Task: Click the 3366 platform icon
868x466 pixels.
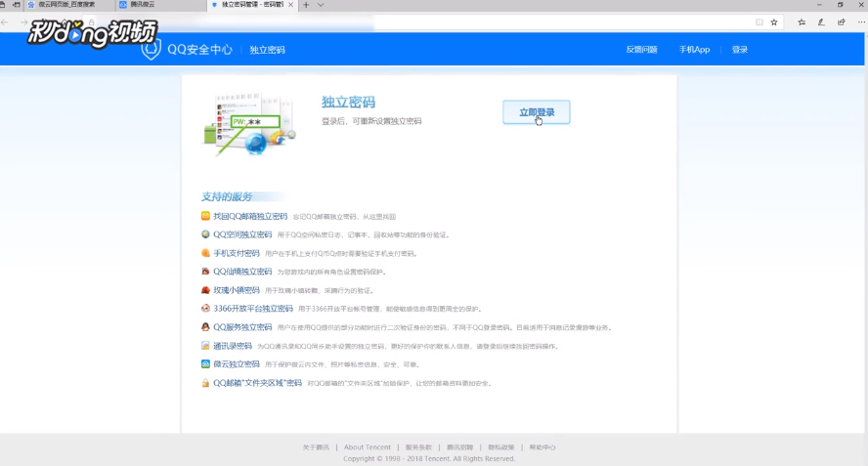Action: tap(205, 309)
